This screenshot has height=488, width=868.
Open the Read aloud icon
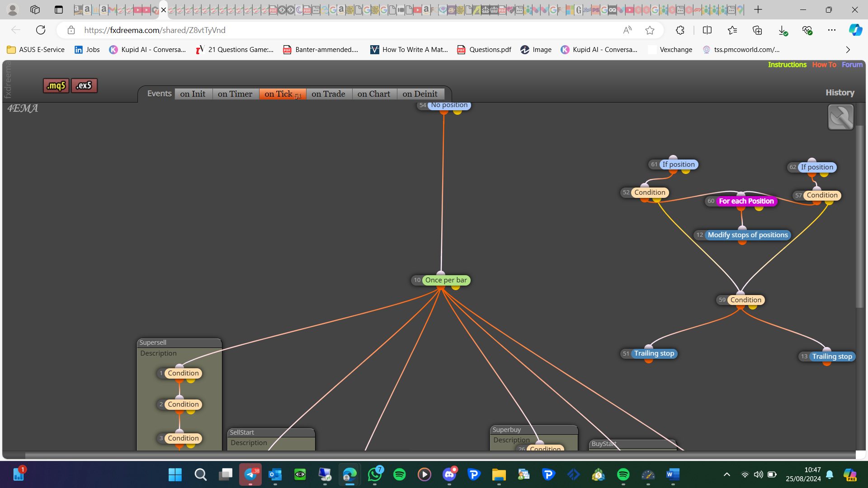click(627, 30)
